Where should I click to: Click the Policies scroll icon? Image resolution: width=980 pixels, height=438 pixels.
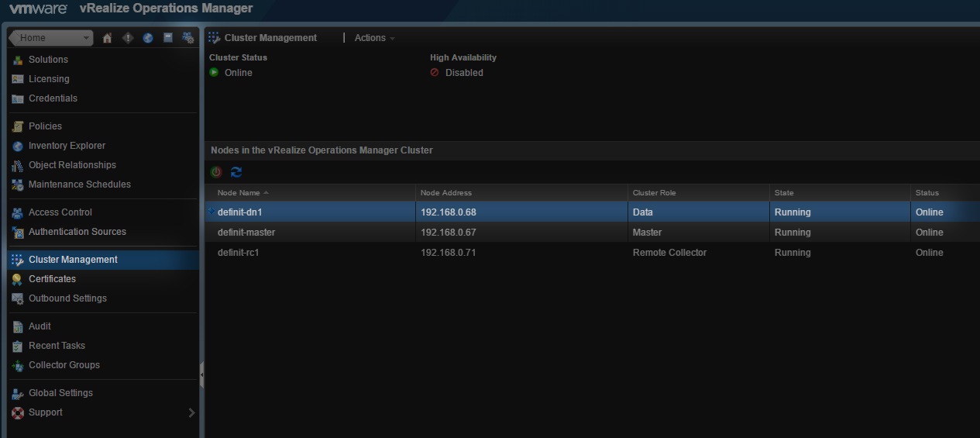(x=18, y=126)
